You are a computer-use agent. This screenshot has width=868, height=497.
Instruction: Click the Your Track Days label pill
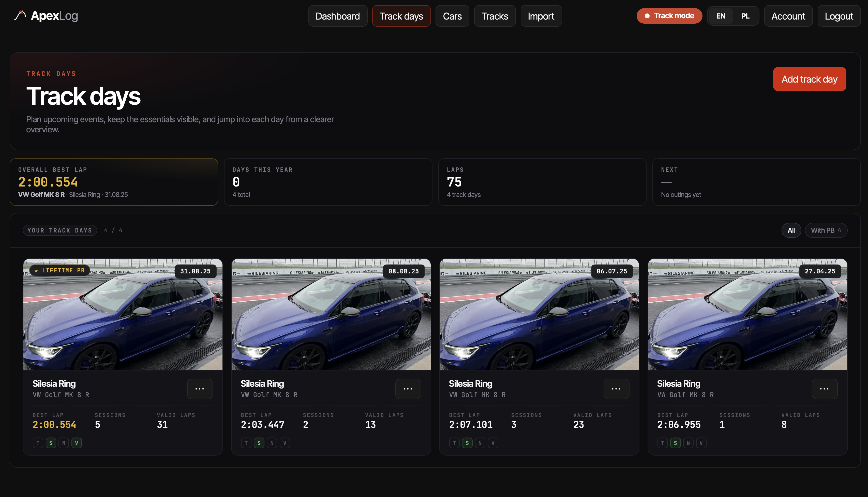click(x=60, y=230)
